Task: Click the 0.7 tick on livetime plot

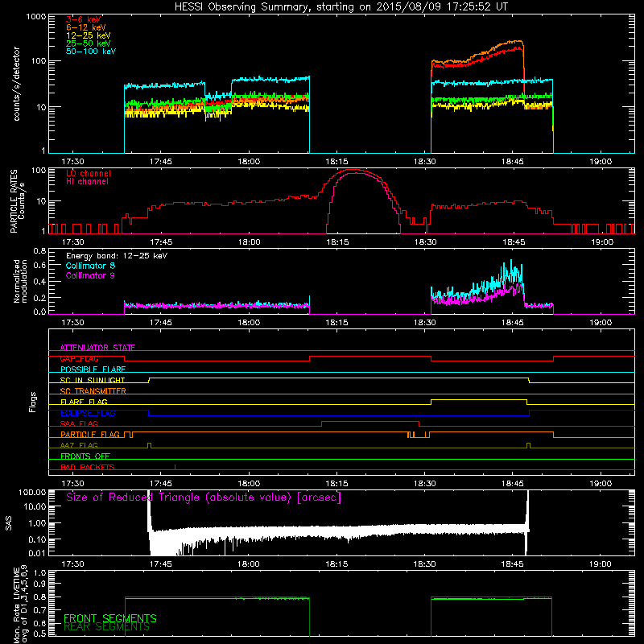Action: [39, 610]
